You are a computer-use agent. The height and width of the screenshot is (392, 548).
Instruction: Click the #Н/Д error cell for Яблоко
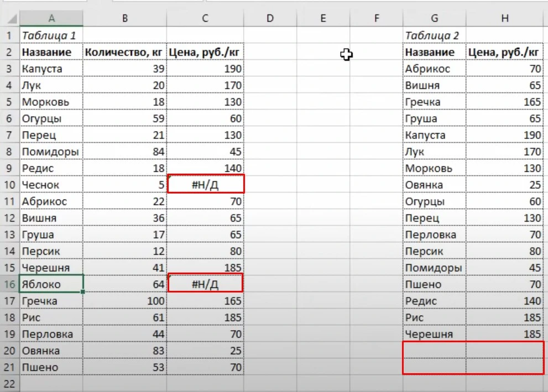click(205, 284)
